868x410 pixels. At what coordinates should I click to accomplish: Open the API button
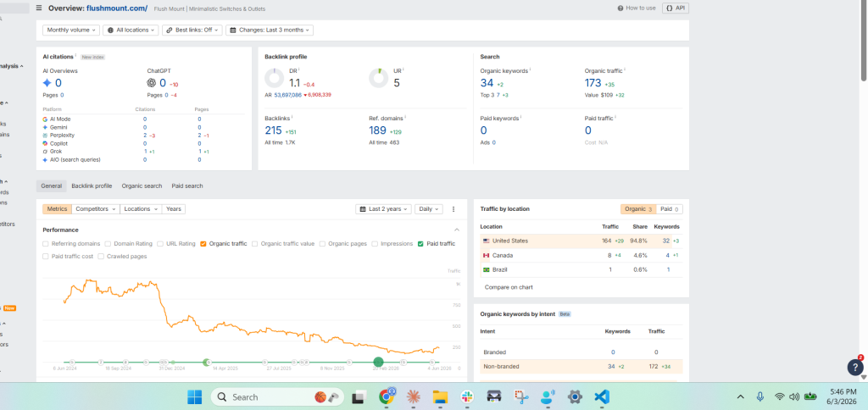(676, 8)
